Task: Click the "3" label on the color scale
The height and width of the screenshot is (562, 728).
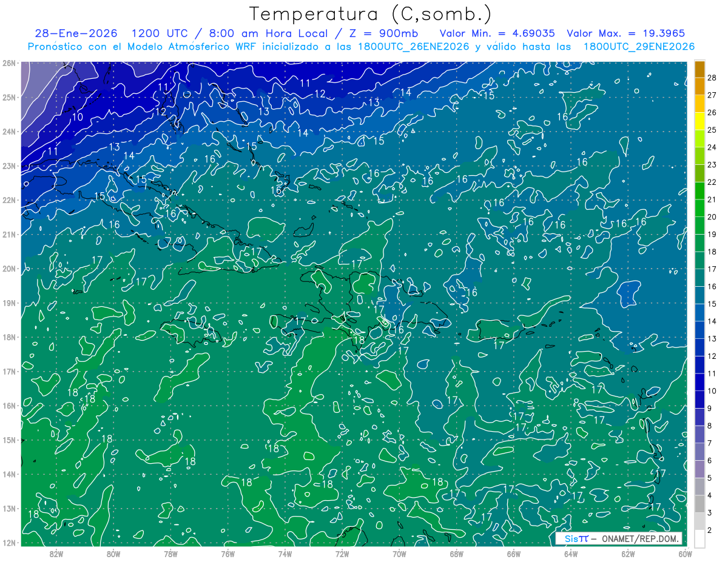Action: [x=710, y=513]
